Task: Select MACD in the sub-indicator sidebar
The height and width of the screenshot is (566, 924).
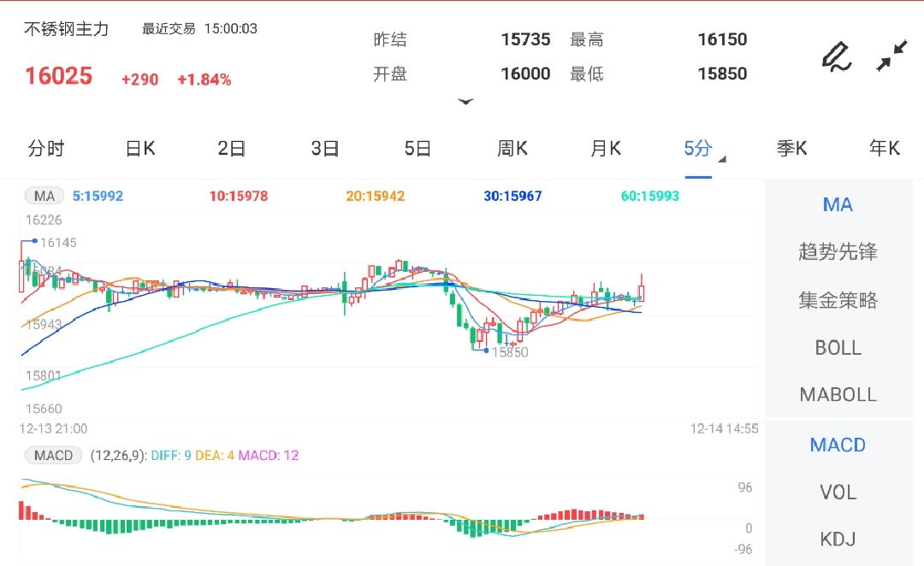Action: click(838, 445)
